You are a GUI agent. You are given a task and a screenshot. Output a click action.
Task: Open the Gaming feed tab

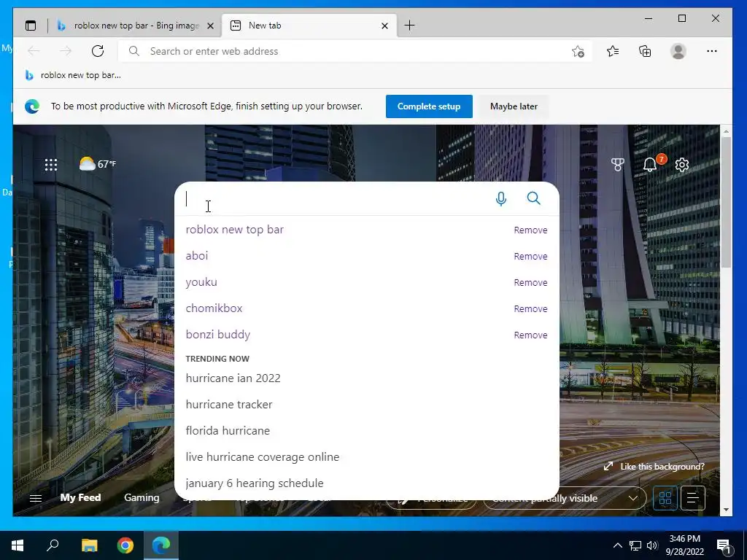(x=142, y=497)
